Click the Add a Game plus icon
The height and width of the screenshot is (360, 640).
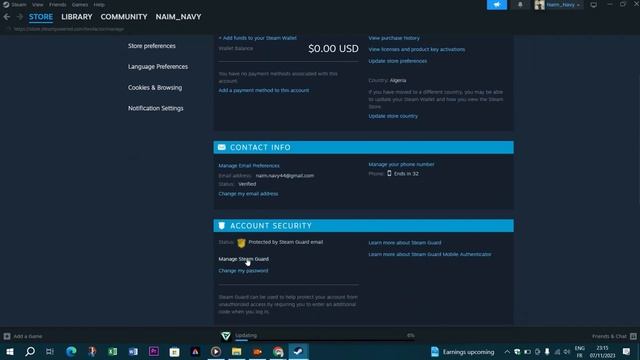[x=7, y=336]
